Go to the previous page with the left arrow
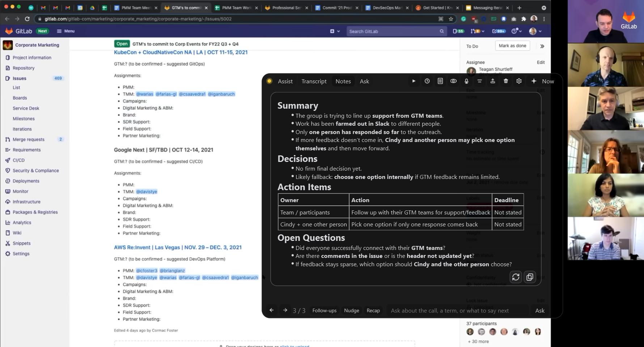Screen dimensions: 644x347 point(271,310)
